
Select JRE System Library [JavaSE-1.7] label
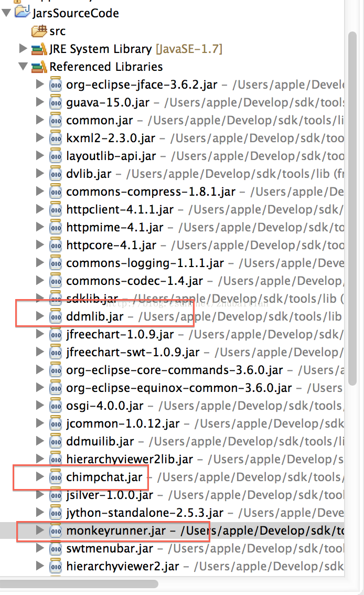click(x=136, y=49)
